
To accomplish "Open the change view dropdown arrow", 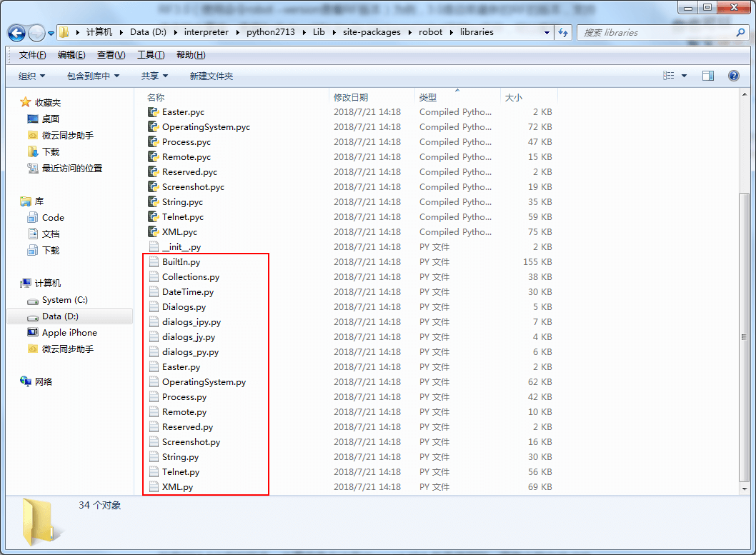I will point(684,76).
